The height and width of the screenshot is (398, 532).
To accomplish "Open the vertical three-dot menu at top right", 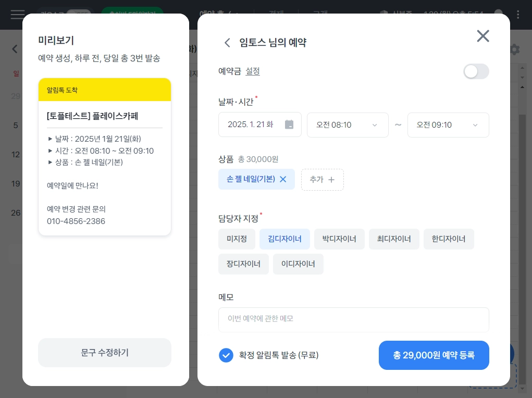I will coord(518,15).
